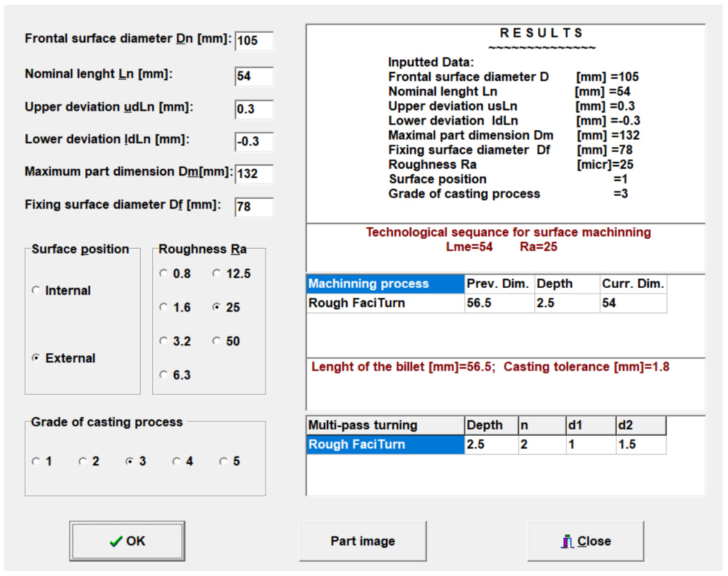
Task: Click the OK button with green checkmark
Action: 127,541
